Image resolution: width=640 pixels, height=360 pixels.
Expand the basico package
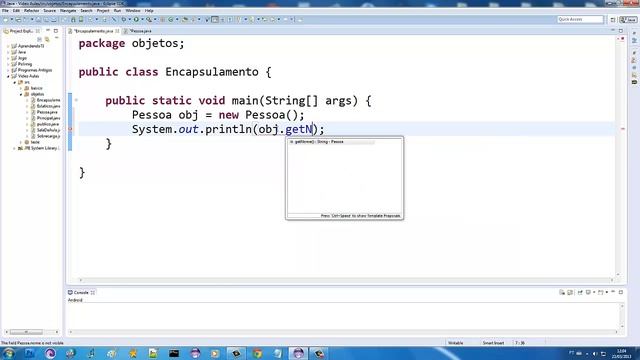point(21,88)
